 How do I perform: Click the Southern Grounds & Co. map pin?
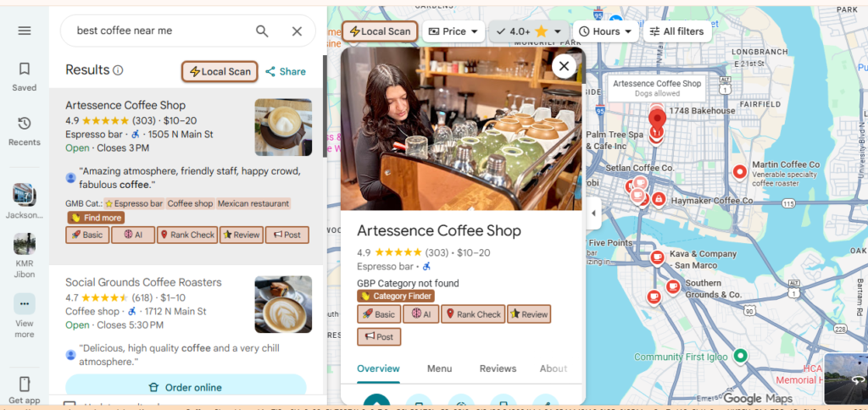pyautogui.click(x=672, y=286)
